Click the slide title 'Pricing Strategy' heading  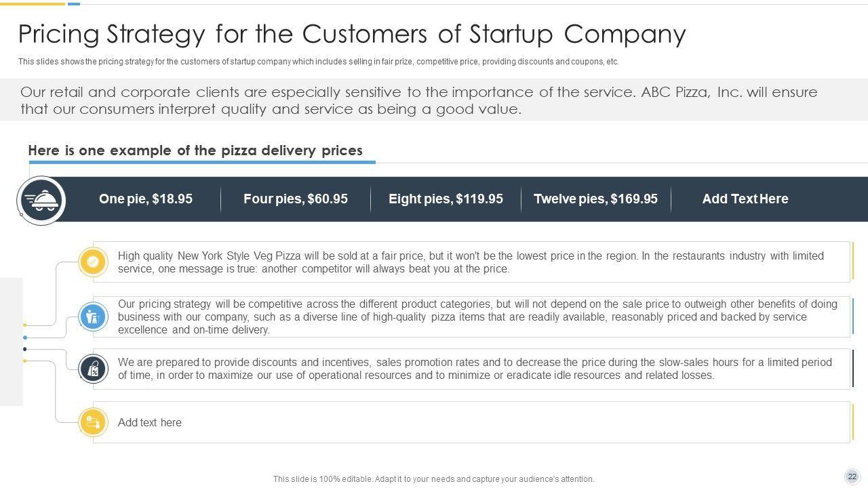pyautogui.click(x=351, y=34)
